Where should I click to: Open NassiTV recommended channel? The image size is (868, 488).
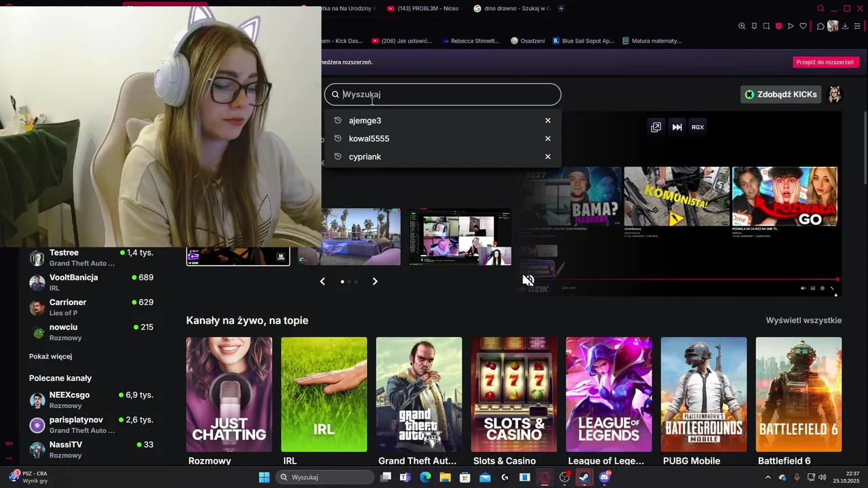92,449
